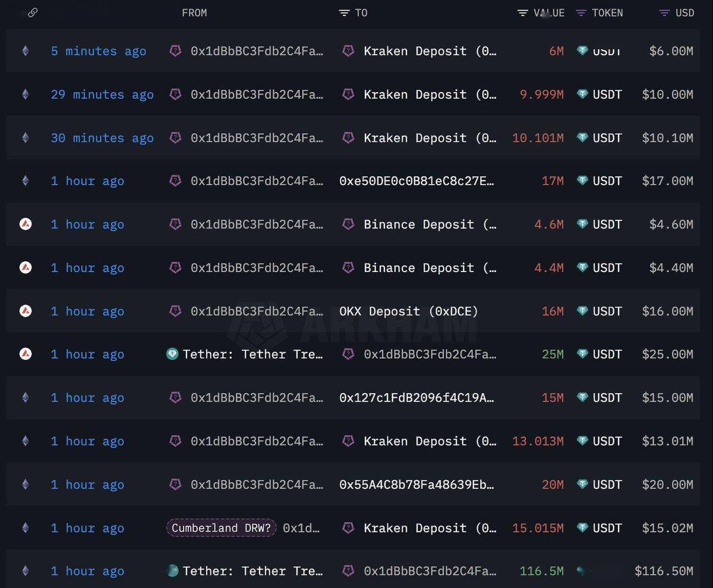Image resolution: width=713 pixels, height=588 pixels.
Task: Click the Ethereum chain icon on the $6.00M row
Action: pyautogui.click(x=25, y=51)
